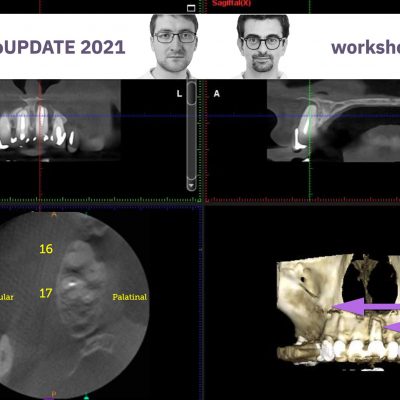Click the small window icon beside Sagittal(X)
The image size is (400, 400).
tap(191, 8)
